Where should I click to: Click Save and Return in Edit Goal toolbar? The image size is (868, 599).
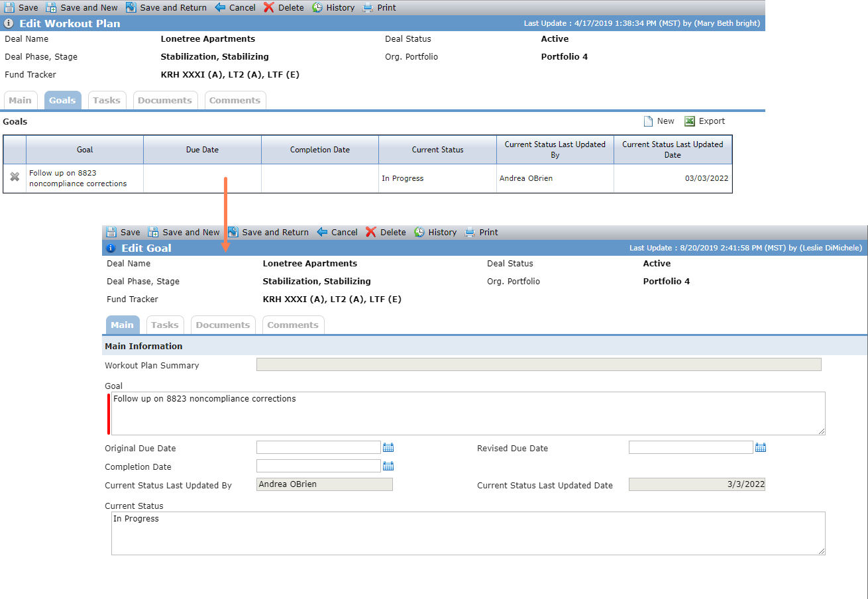(268, 232)
